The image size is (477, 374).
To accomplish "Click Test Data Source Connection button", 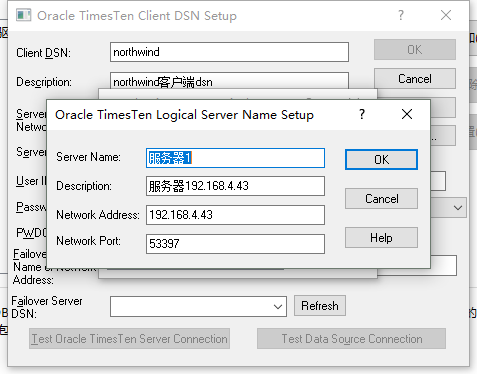I will pos(351,339).
